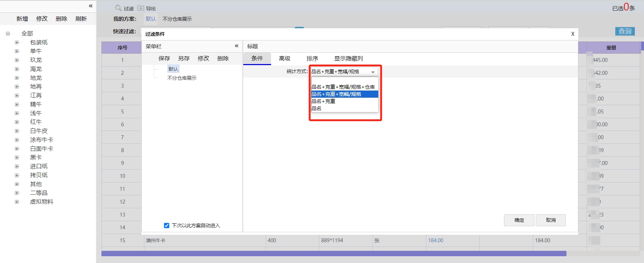
Task: Collapse the 菜单栏 panel via double-arrow icon
Action: [x=236, y=46]
